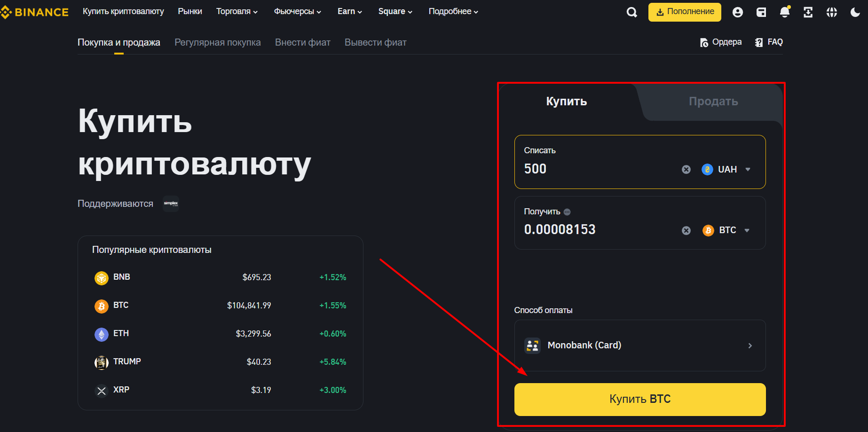Expand Monobank (Card) payment method chevron
Image resolution: width=868 pixels, height=432 pixels.
click(x=750, y=346)
